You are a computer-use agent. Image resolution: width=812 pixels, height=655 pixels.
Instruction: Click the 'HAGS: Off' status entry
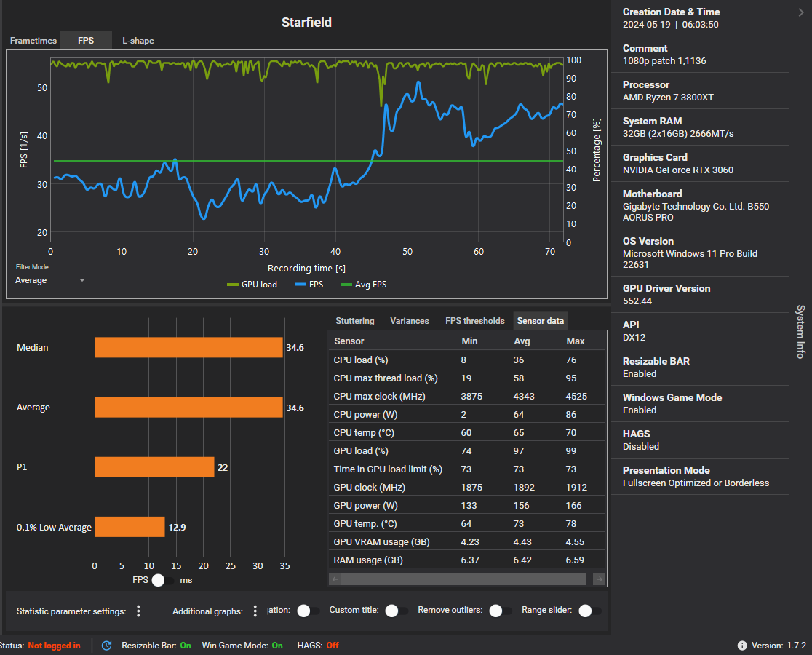pyautogui.click(x=318, y=645)
